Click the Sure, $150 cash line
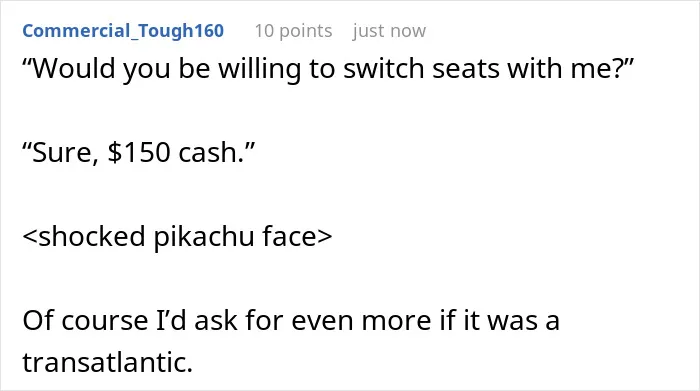Screen dimensions: 700x391 (139, 152)
